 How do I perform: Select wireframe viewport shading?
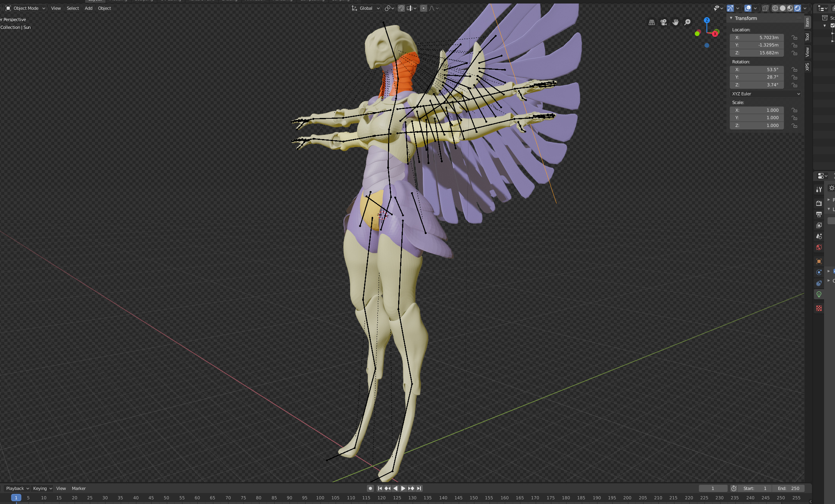click(775, 8)
